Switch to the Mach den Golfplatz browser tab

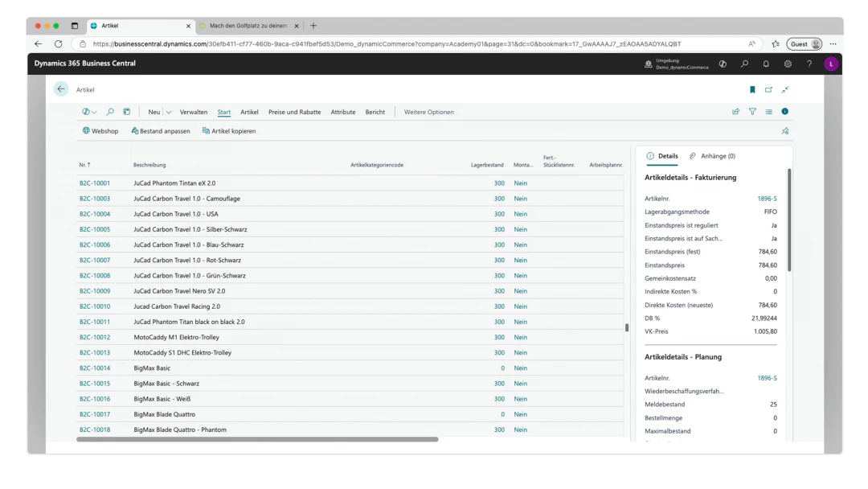(248, 26)
